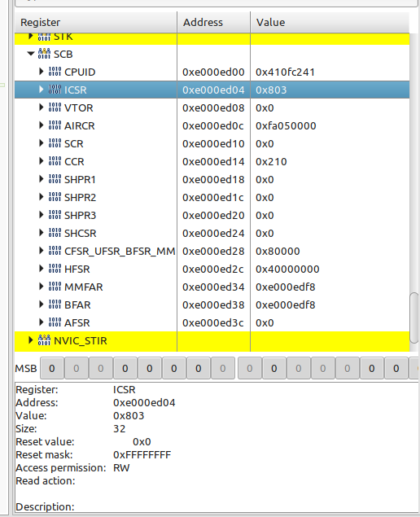Expand the SHPR2 register fields
Screen dimensions: 420x517
point(42,197)
